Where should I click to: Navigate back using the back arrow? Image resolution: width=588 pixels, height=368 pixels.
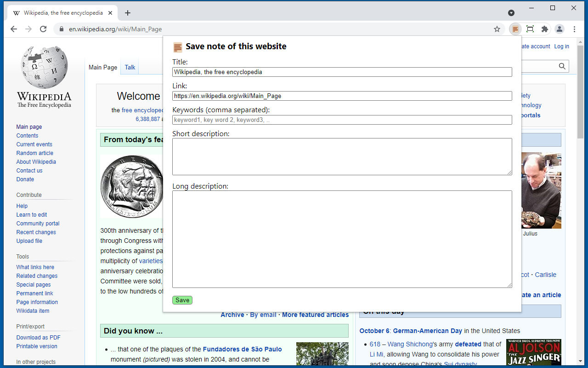point(13,29)
